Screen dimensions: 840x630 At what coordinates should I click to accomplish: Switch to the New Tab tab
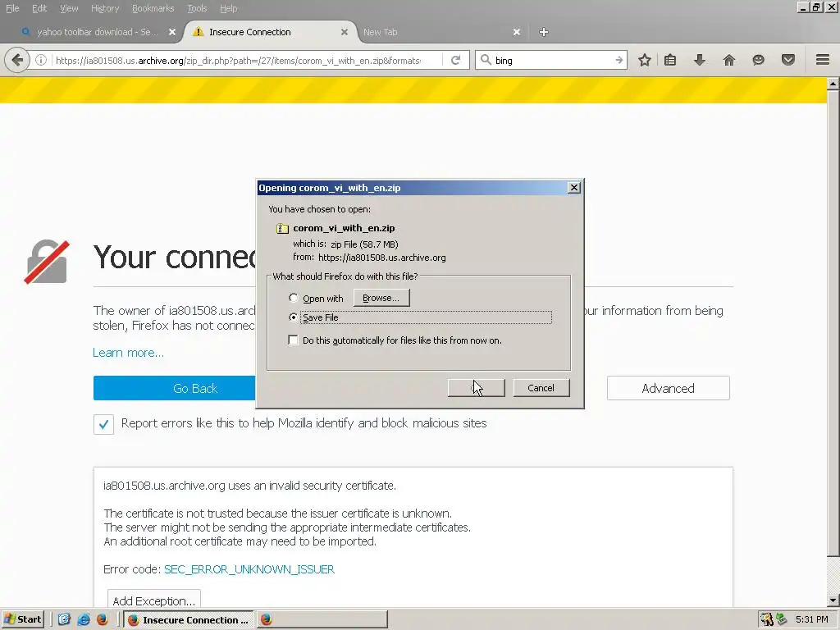tap(440, 32)
